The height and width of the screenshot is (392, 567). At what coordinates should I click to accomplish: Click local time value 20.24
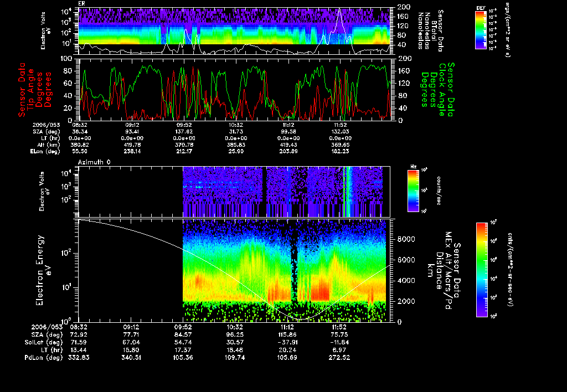287,350
